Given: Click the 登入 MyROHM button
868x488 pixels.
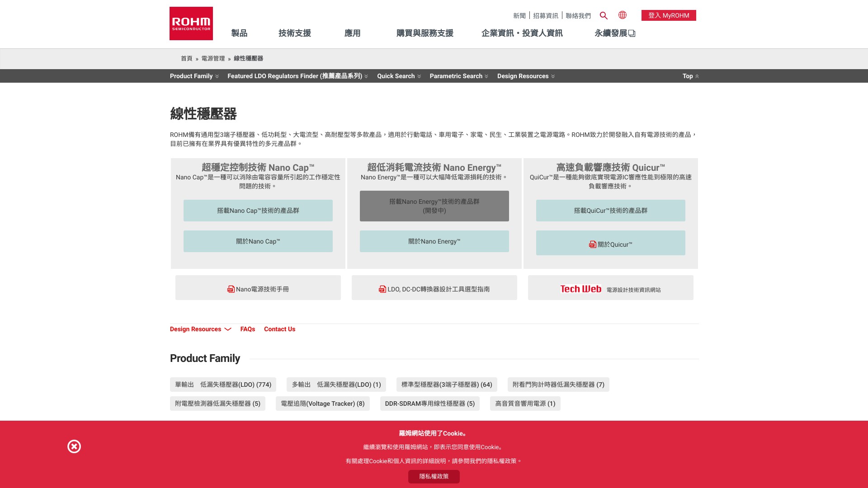Looking at the screenshot, I should pos(668,15).
